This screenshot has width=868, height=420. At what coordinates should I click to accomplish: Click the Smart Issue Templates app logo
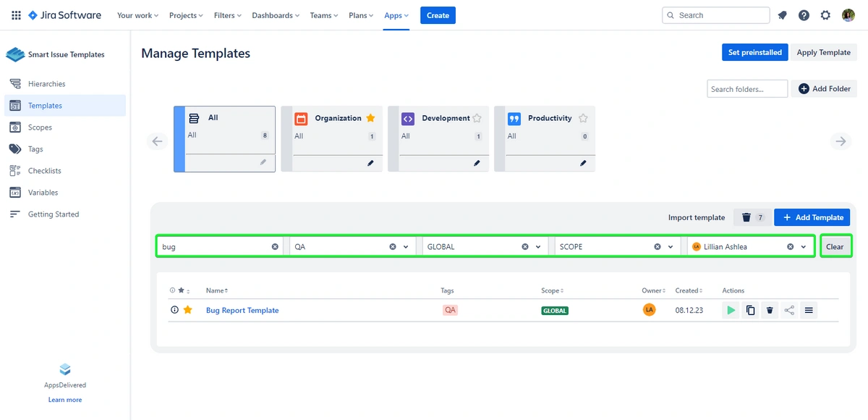15,54
